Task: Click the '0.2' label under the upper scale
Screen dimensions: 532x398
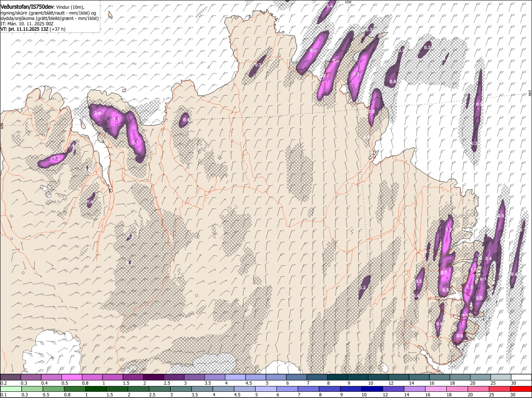Action: pyautogui.click(x=3, y=383)
